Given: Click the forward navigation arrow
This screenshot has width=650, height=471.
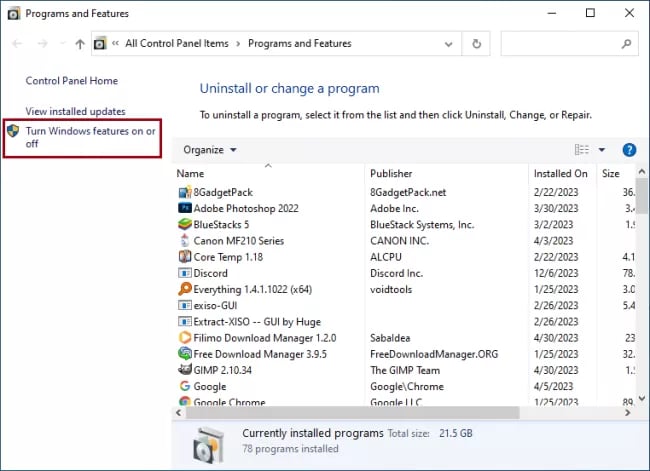Looking at the screenshot, I should (42, 44).
